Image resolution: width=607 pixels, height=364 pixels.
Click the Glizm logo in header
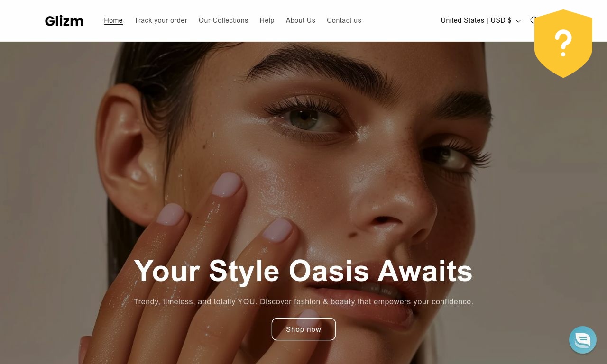coord(64,21)
